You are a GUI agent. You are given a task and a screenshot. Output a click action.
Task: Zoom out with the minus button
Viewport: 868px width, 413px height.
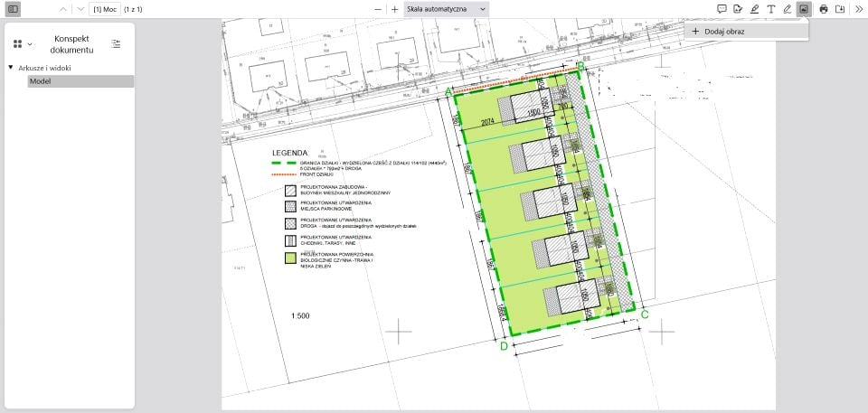[x=378, y=9]
